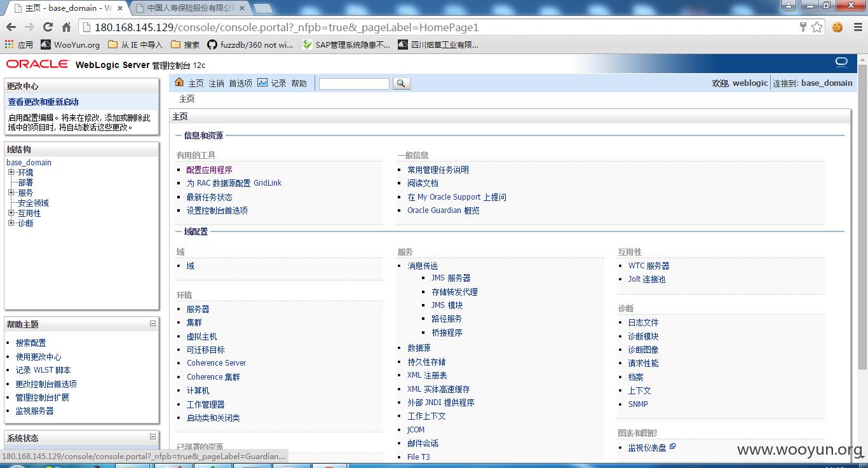Open the 启动类和关闭类 link

(x=213, y=418)
